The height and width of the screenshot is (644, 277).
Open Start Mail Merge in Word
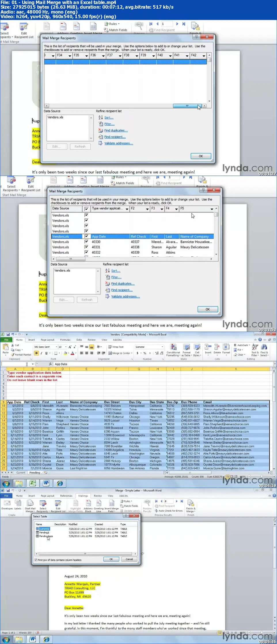coord(30,506)
